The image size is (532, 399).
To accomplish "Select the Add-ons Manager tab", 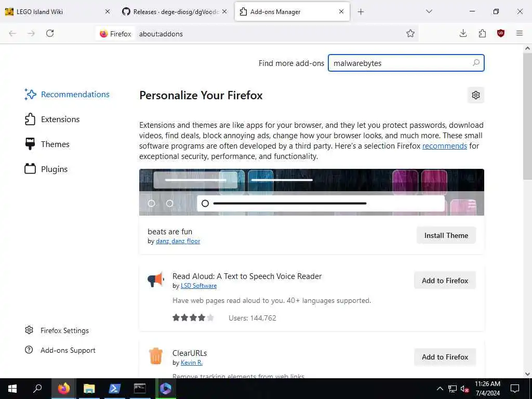I will [292, 11].
